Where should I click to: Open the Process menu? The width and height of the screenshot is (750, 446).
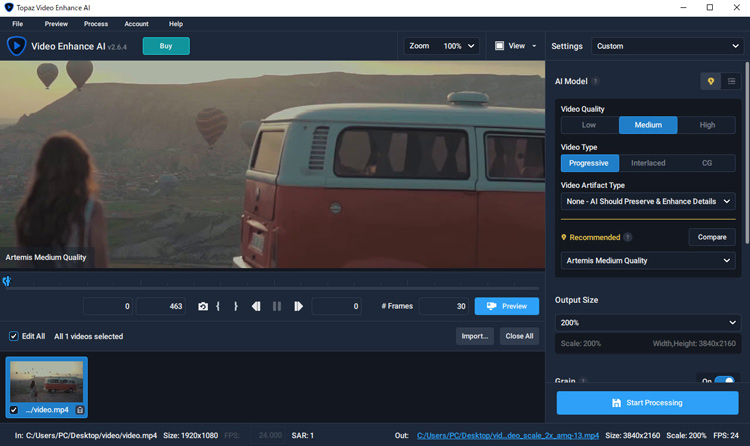96,24
